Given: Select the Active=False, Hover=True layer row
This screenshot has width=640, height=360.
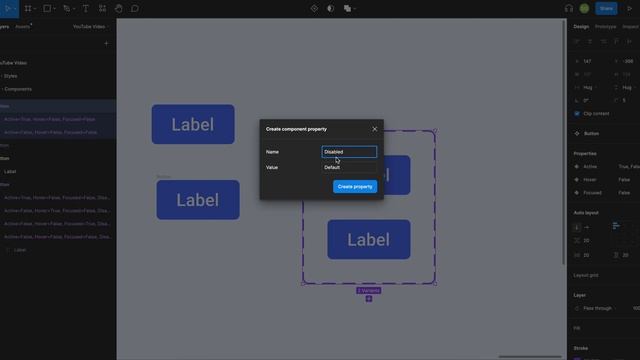Looking at the screenshot, I should coord(57,211).
